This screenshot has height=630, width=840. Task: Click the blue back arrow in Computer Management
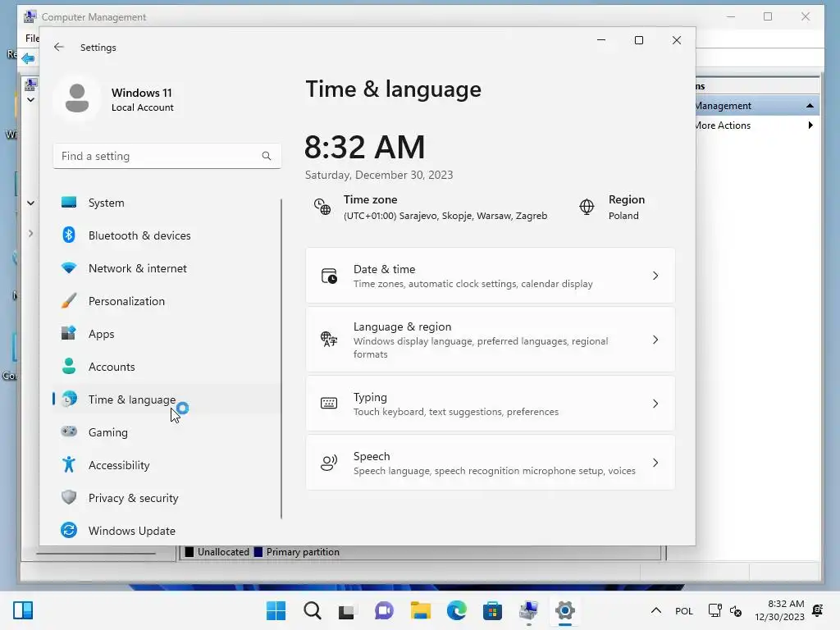click(29, 58)
